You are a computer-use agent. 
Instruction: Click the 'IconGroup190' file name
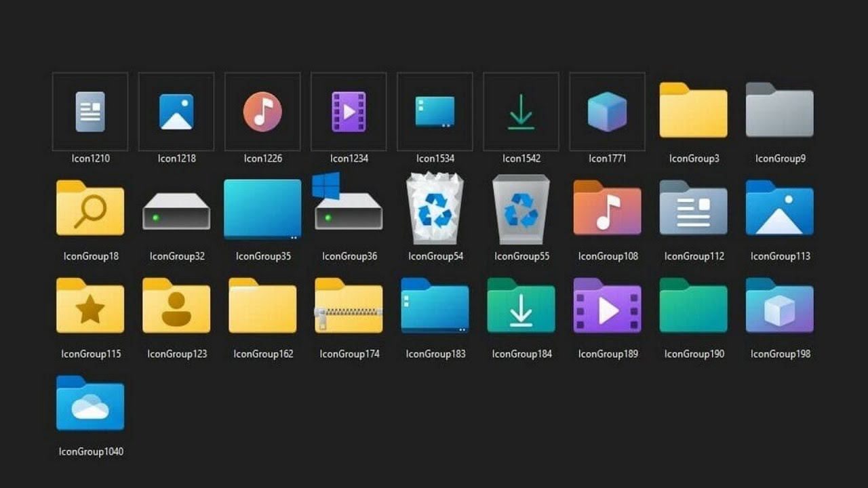tap(693, 354)
